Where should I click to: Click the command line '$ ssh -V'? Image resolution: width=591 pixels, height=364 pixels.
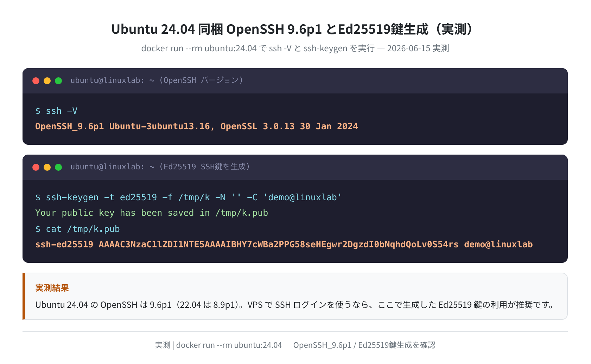[56, 111]
